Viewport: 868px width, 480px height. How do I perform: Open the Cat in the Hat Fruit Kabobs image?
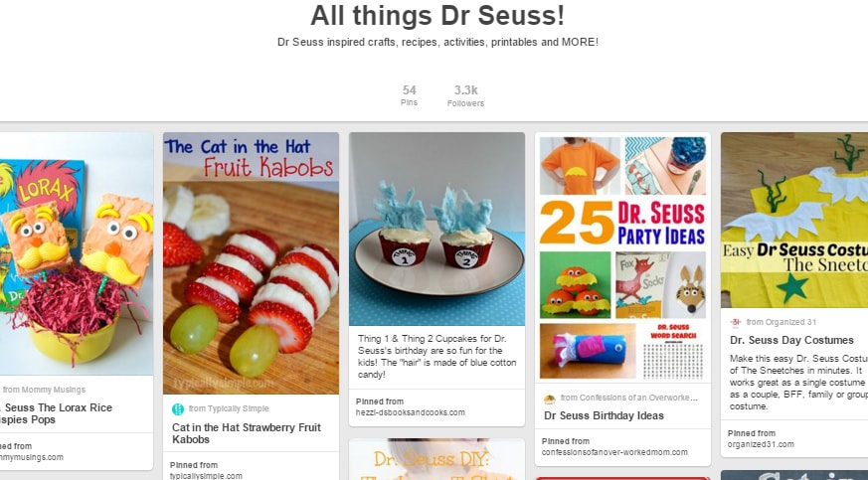click(x=251, y=263)
